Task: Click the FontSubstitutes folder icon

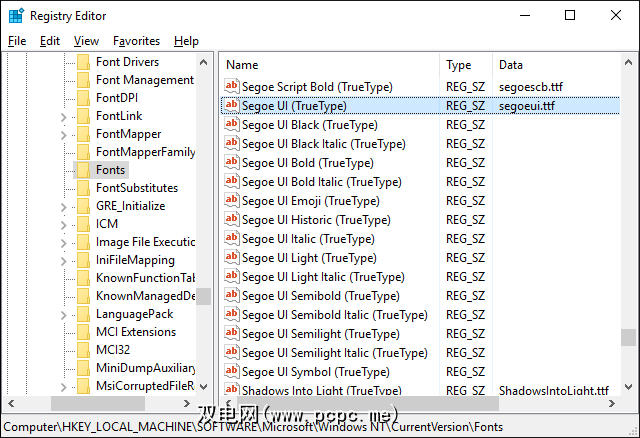Action: [x=83, y=188]
